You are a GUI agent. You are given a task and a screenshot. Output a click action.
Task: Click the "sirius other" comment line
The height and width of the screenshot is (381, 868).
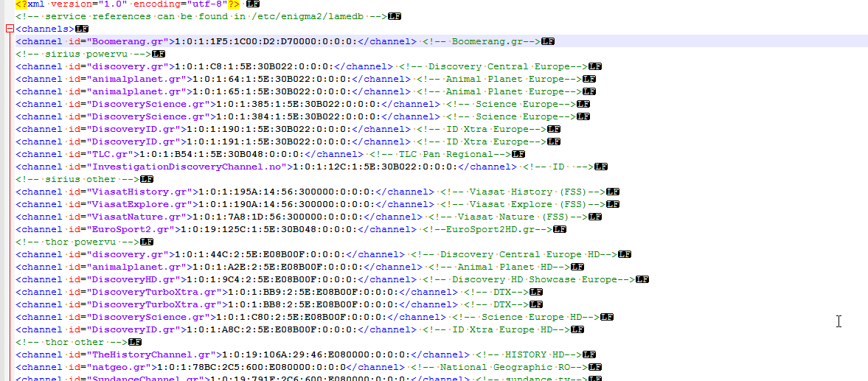click(x=77, y=179)
